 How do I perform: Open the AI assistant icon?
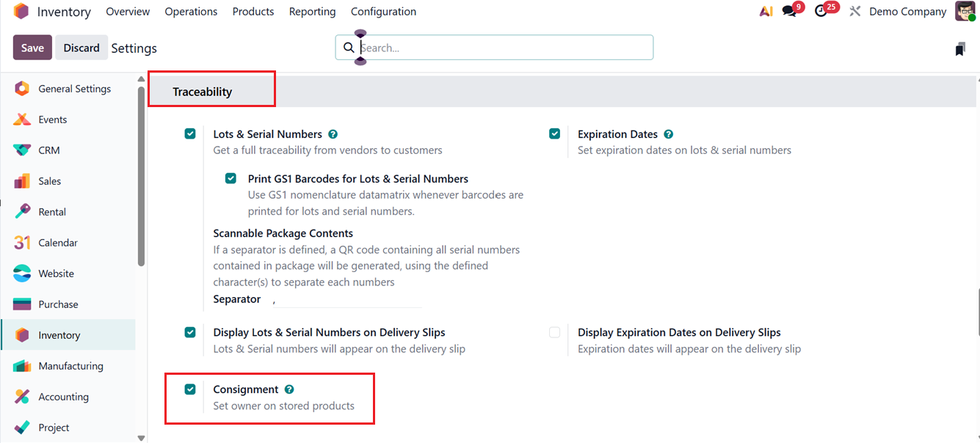click(766, 12)
